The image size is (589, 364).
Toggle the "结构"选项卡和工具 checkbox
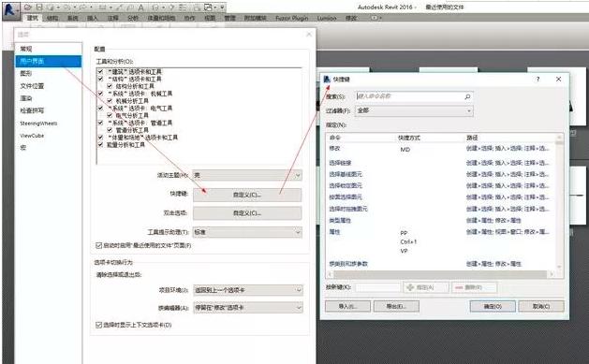click(x=100, y=79)
